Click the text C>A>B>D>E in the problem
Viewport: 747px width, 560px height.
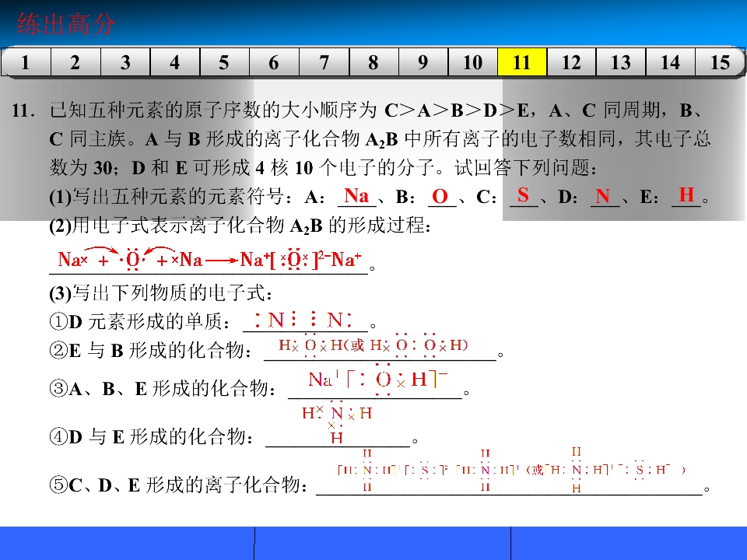(457, 110)
